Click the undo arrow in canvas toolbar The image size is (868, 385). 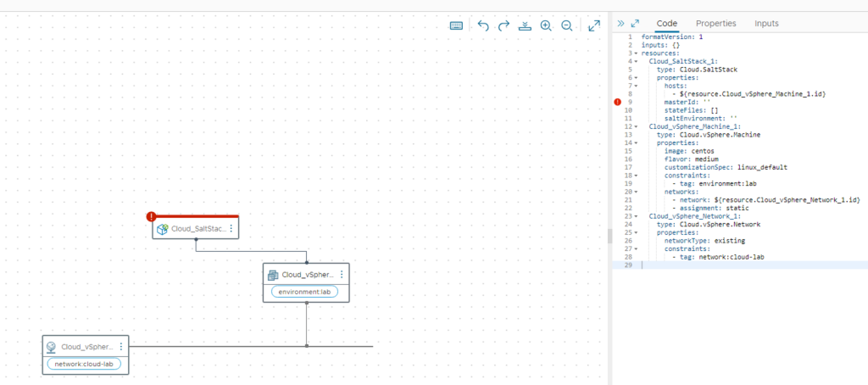coord(483,26)
